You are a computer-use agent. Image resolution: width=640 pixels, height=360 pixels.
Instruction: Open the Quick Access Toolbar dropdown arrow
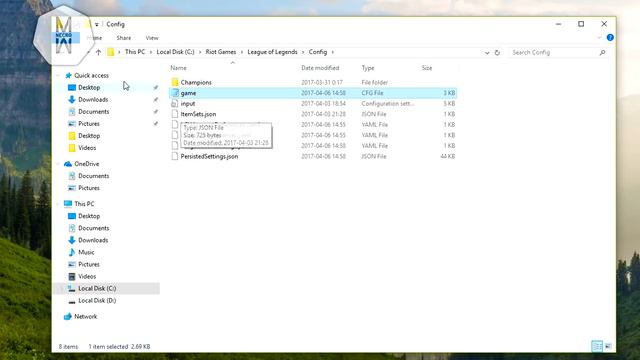point(97,24)
